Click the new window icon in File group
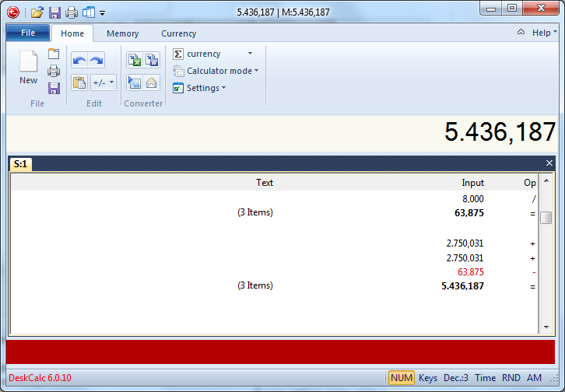 (54, 54)
